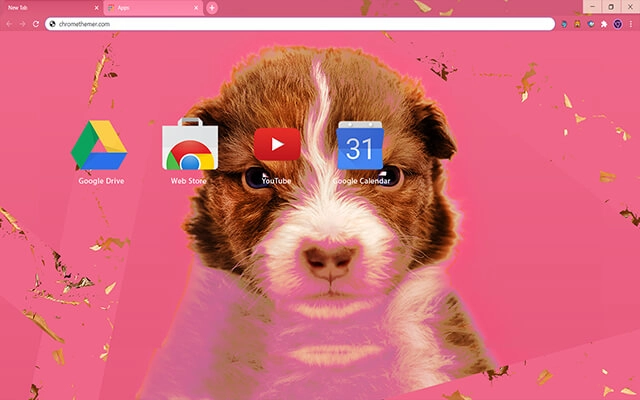Open the YouTube app shortcut
The image size is (640, 400).
coord(277,144)
